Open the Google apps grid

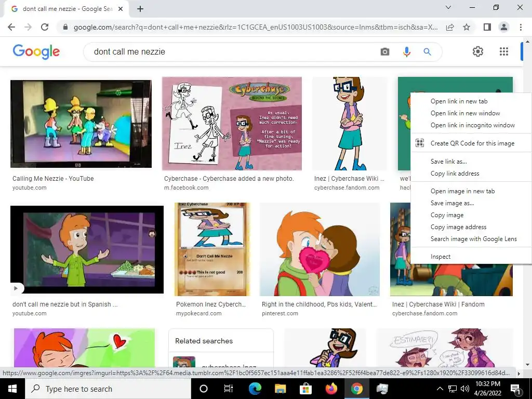point(504,51)
